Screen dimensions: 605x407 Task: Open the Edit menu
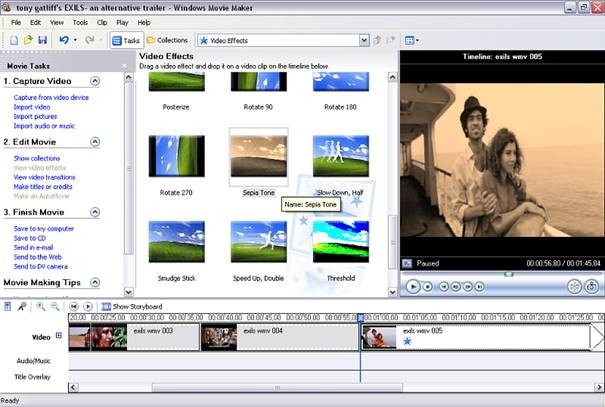pos(35,23)
